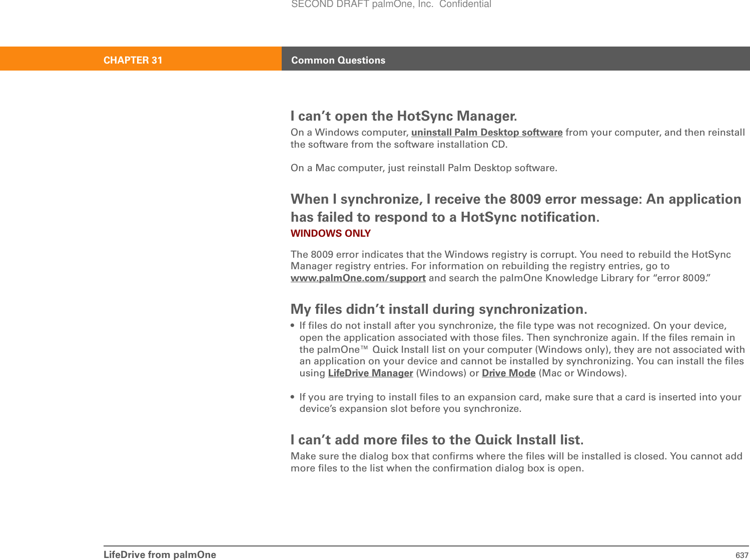
Task: Click the 'CHAPTER 31' header label
Action: [x=133, y=60]
